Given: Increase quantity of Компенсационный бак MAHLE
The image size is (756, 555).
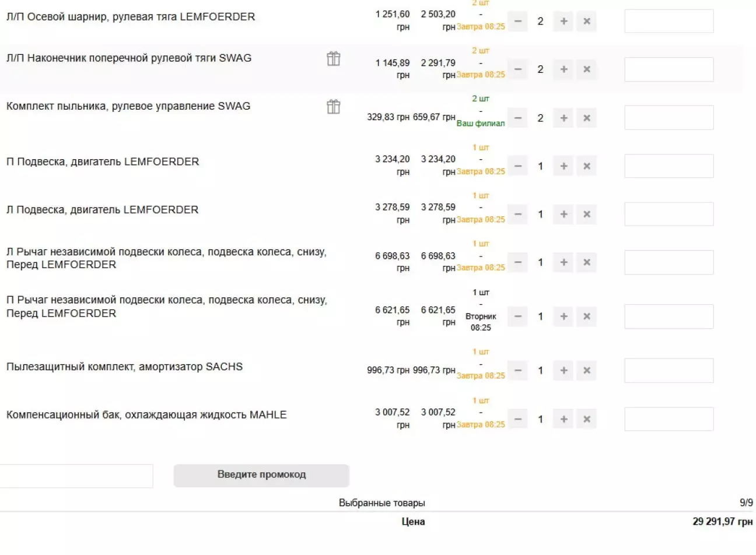Looking at the screenshot, I should (563, 419).
